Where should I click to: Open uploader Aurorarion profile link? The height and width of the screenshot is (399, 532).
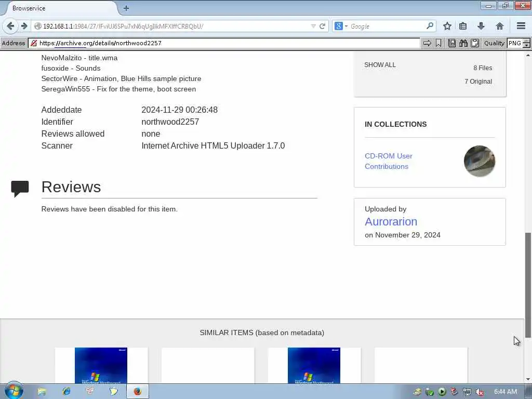pos(391,221)
